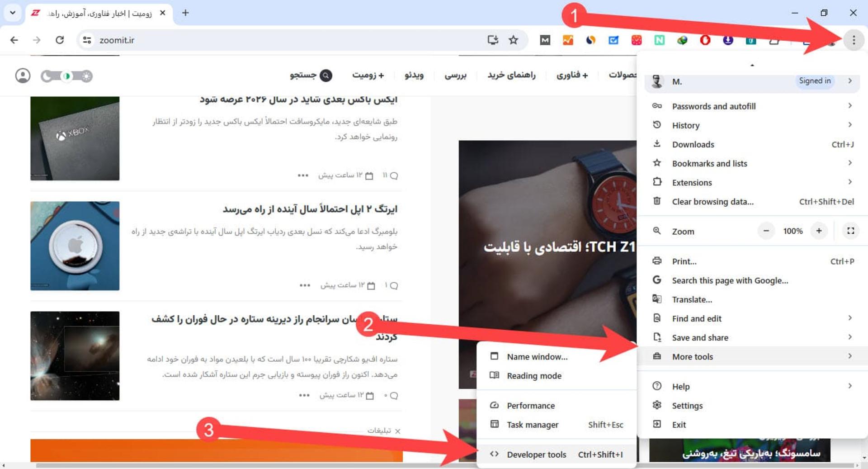This screenshot has width=868, height=469.
Task: Open the green N extension icon
Action: pos(659,40)
